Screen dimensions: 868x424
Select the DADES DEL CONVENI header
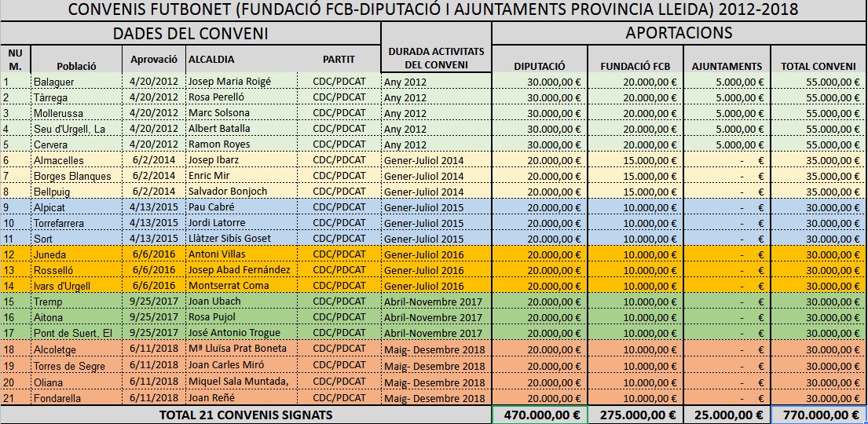[x=191, y=33]
